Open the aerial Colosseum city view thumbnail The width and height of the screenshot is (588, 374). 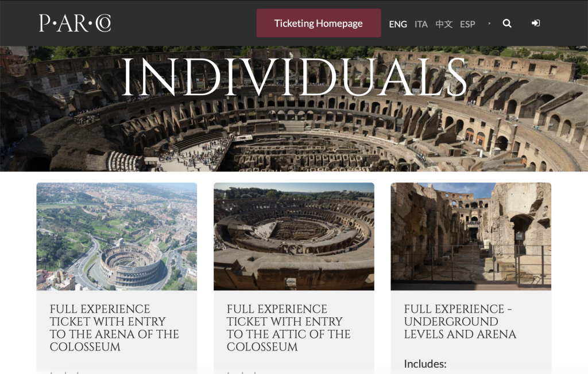click(x=117, y=236)
